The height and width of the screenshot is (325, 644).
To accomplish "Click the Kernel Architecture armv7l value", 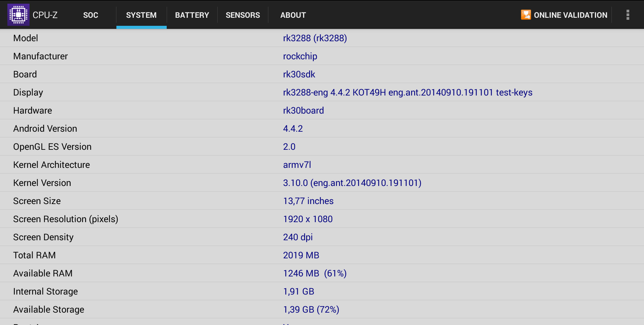I will click(x=297, y=165).
